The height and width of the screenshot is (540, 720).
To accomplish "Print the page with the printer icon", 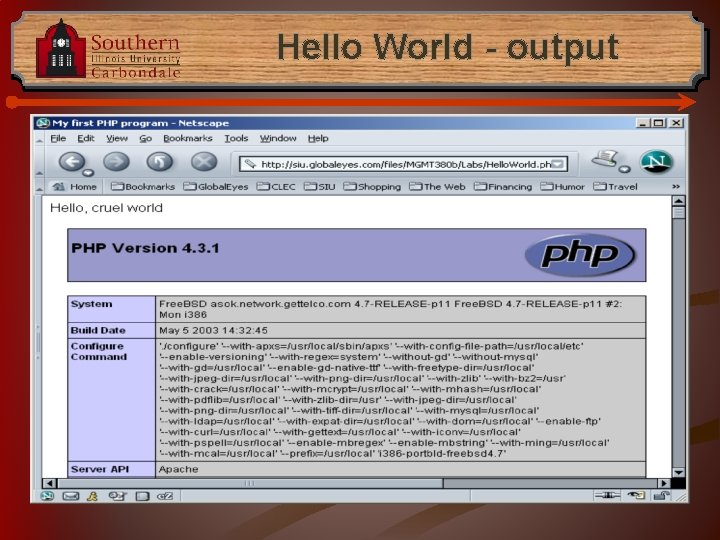I will point(605,159).
